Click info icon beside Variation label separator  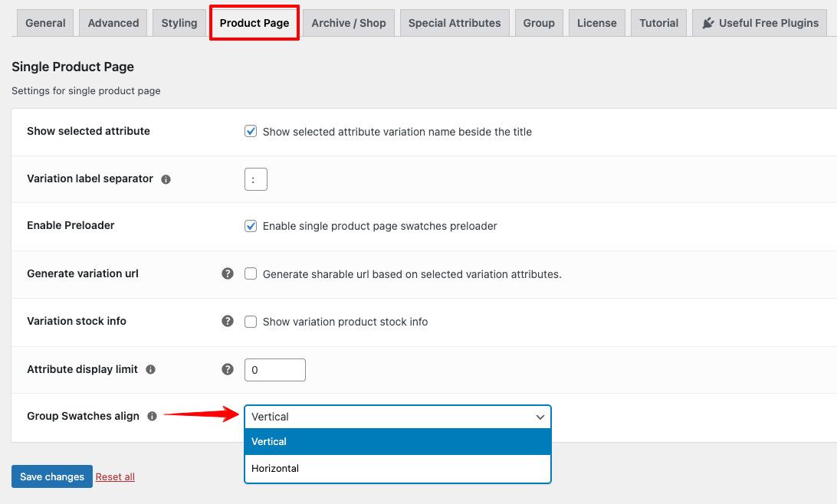[x=166, y=179]
